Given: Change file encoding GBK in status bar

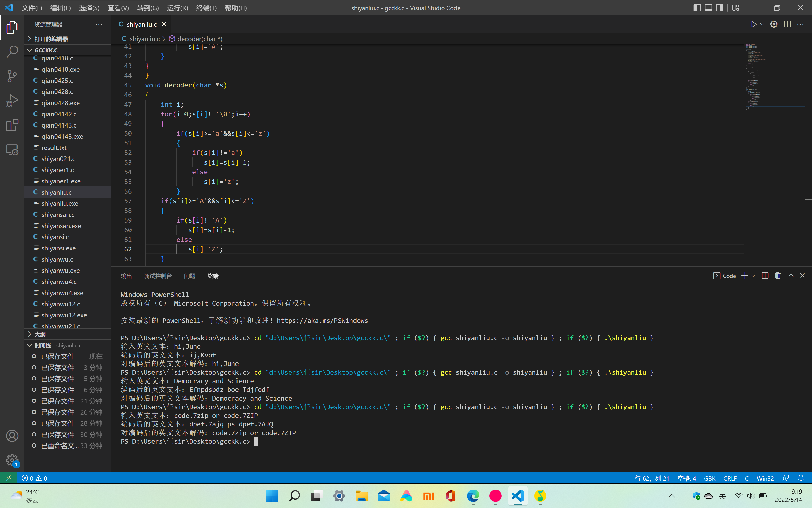Looking at the screenshot, I should coord(710,478).
